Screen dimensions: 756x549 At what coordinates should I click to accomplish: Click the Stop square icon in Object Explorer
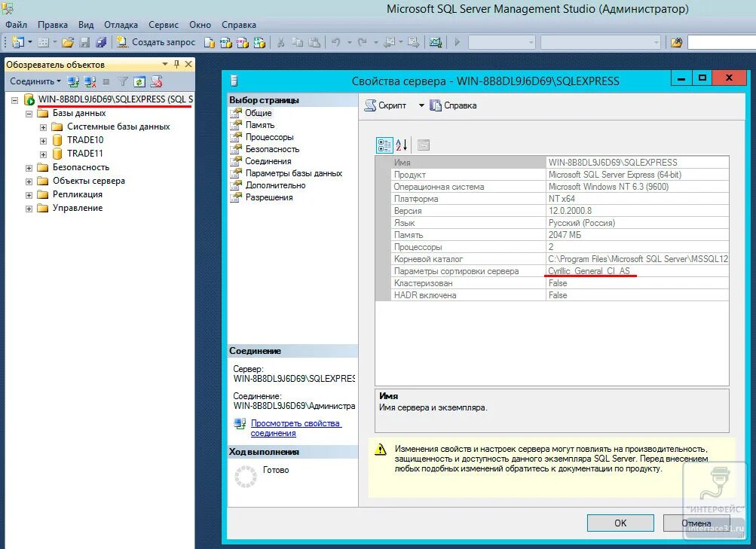point(106,82)
